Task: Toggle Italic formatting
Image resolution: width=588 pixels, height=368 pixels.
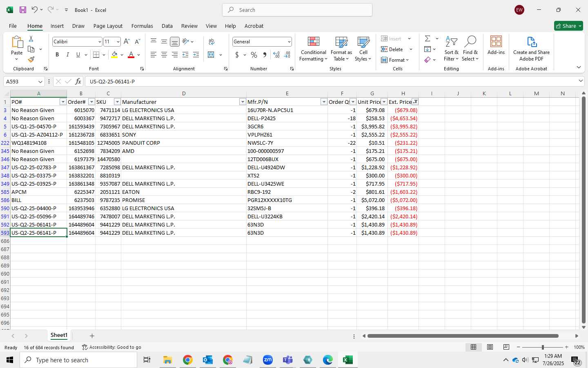Action: (x=68, y=55)
